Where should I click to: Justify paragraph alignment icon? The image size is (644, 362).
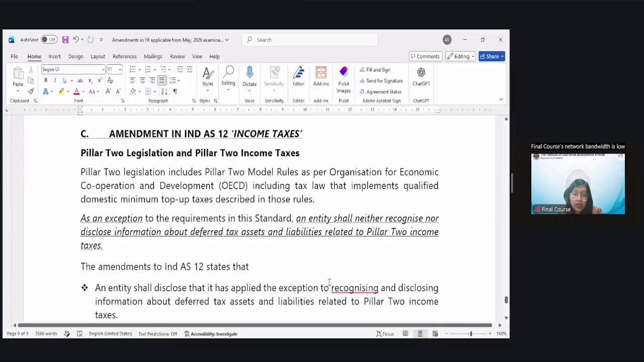pos(162,80)
